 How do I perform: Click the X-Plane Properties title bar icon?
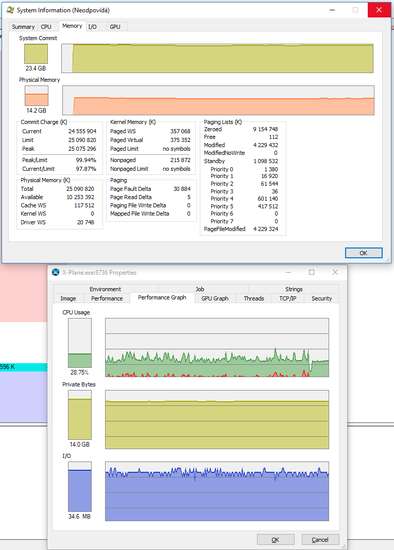tap(55, 272)
